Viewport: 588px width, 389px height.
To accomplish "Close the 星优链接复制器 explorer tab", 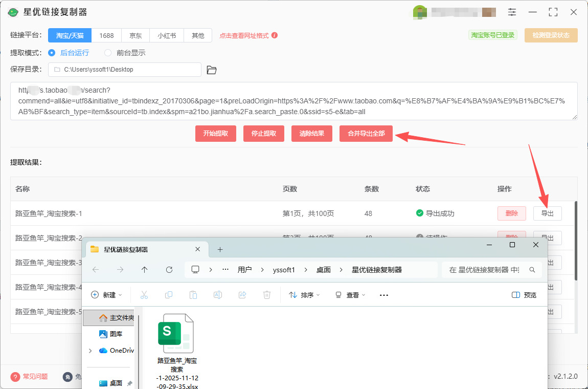I will tap(198, 249).
